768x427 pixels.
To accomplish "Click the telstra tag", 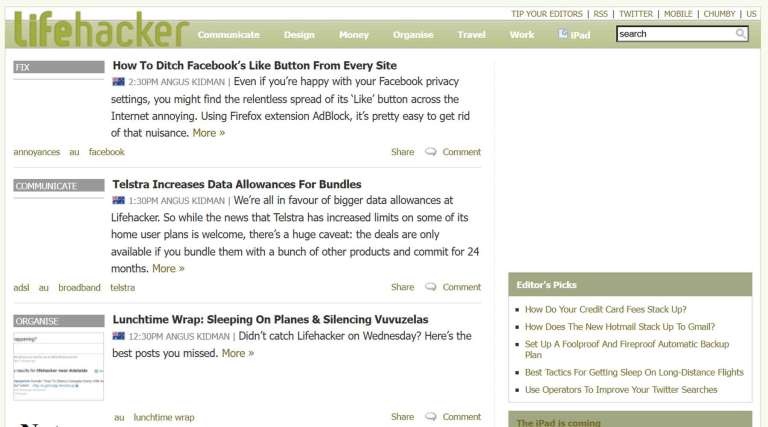I will [122, 287].
